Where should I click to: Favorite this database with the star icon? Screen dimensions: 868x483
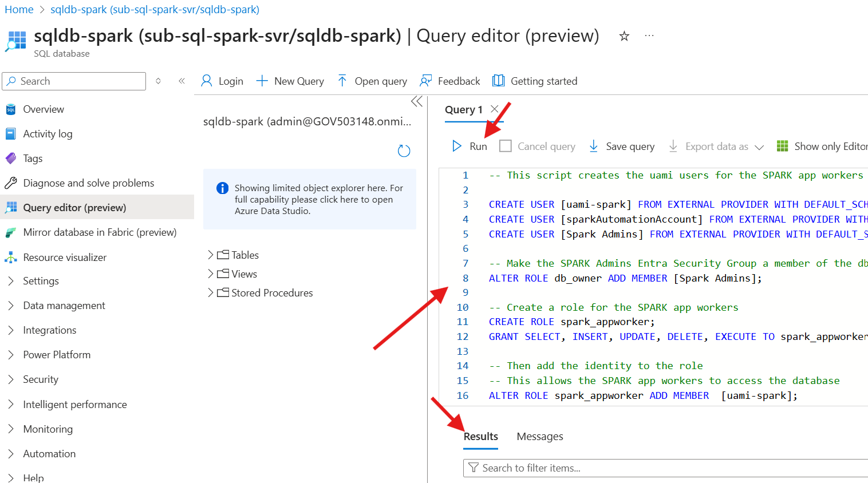tap(624, 36)
